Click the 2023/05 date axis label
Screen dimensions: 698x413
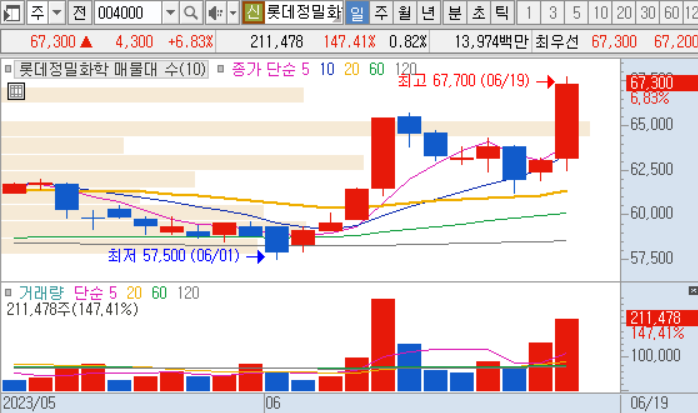29,403
